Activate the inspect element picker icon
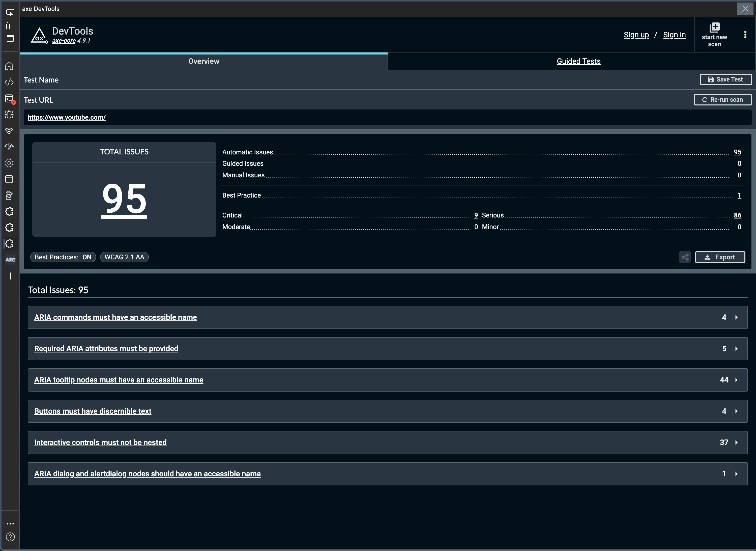Screen dimensions: 756x551 click(x=10, y=13)
